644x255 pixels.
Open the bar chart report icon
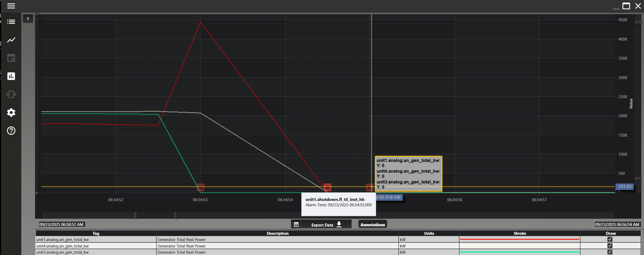tap(11, 76)
